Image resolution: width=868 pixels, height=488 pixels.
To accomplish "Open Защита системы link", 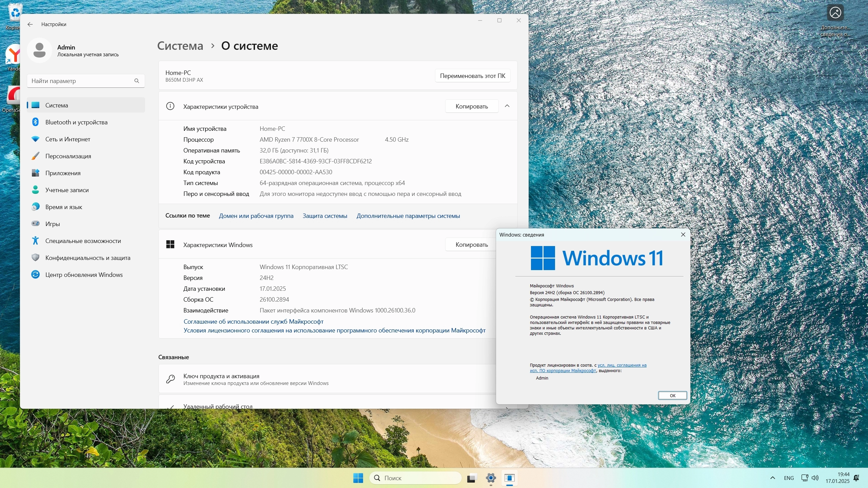I will pos(324,216).
